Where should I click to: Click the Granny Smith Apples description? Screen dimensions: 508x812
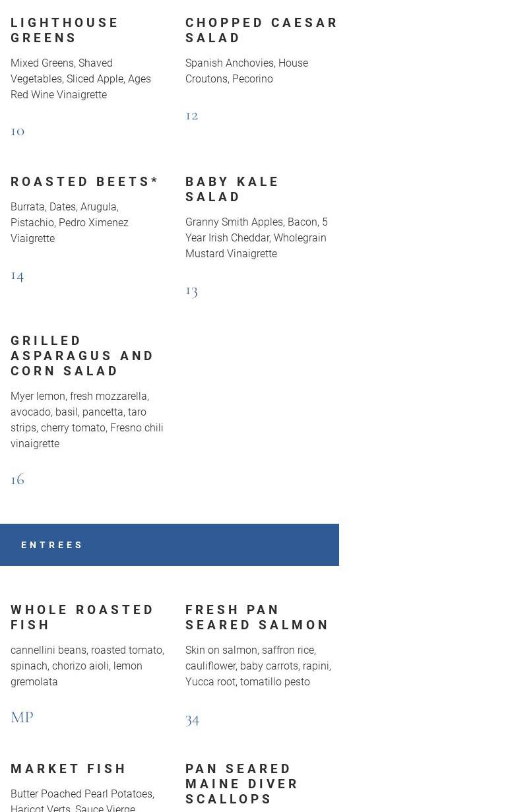pos(256,237)
